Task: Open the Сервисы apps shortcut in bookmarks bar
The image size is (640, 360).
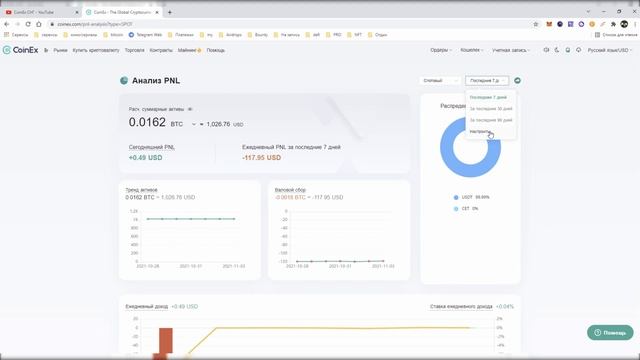Action: (x=16, y=35)
